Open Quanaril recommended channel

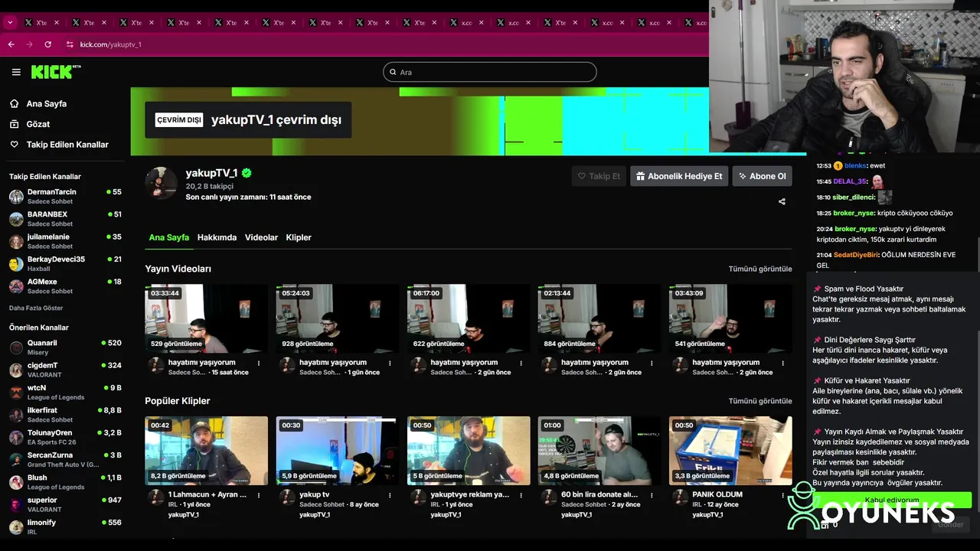(65, 347)
